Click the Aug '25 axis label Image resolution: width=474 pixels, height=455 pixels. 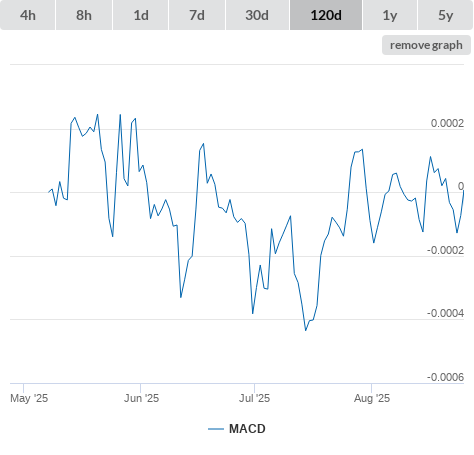[372, 398]
